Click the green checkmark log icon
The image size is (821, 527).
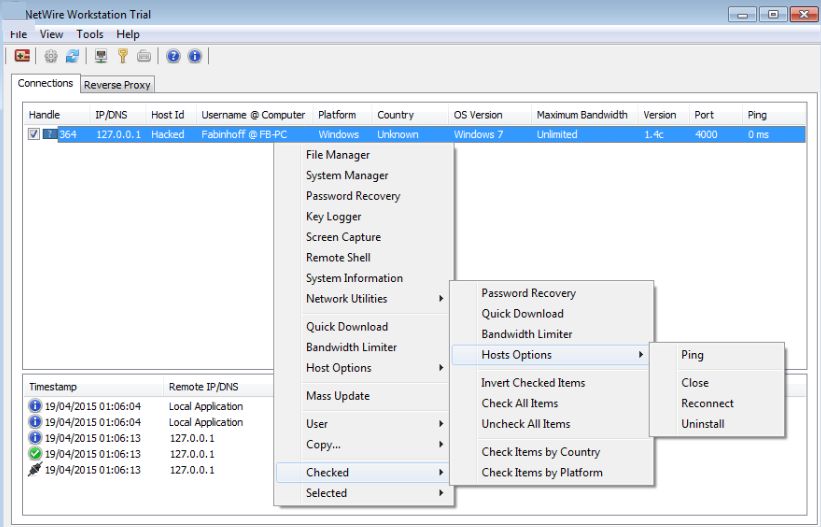[x=35, y=454]
